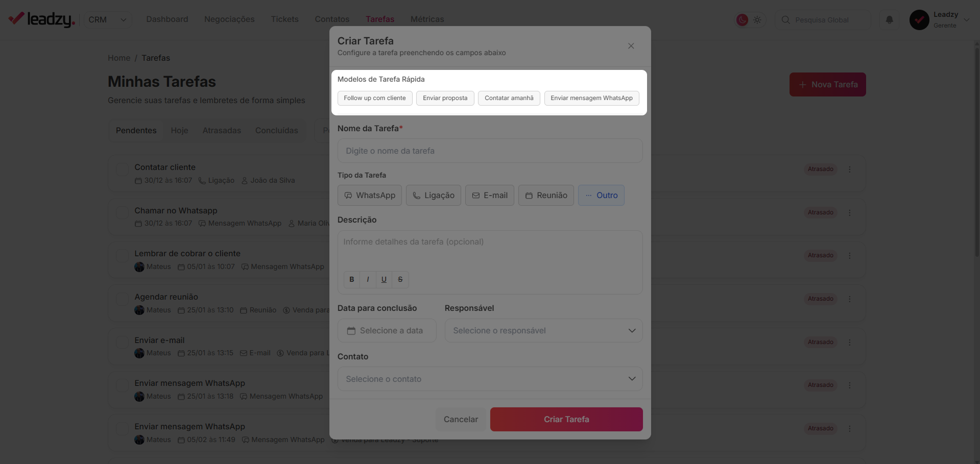Open the CRM module dropdown
Screen dimensions: 980x464
click(x=107, y=19)
